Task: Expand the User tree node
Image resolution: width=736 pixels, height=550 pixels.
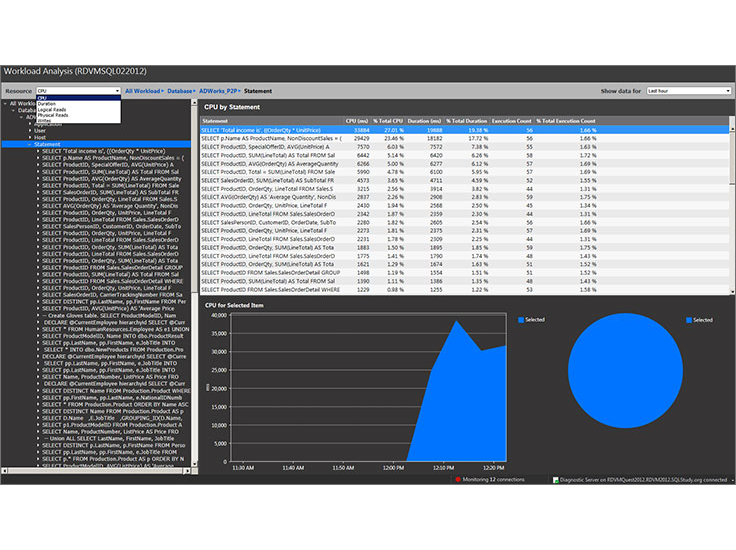Action: 29,130
